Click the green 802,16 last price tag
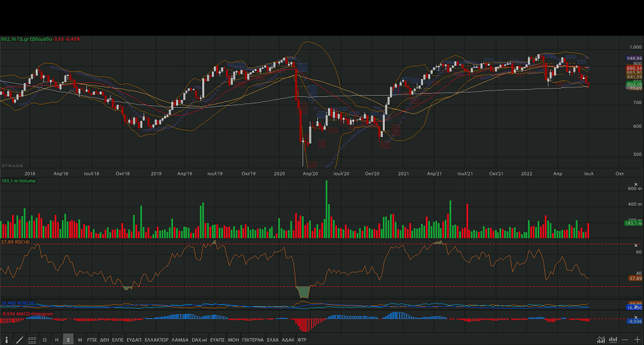 [634, 84]
